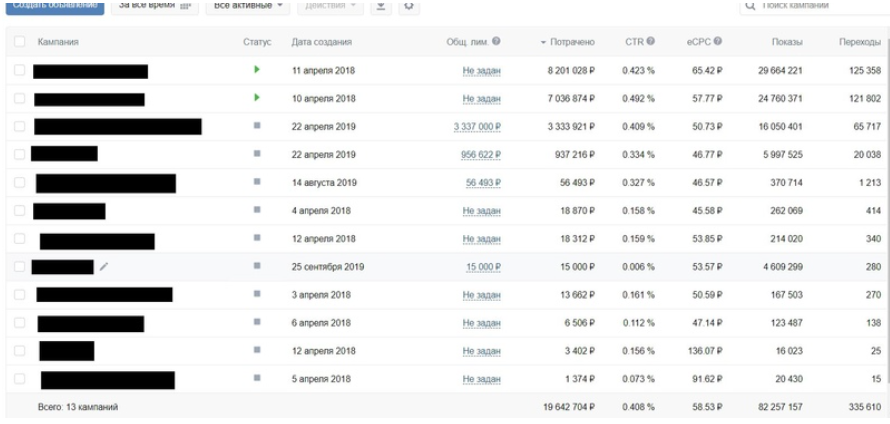Screen dimensions: 890x424
Task: Click the total impressions 82 257 157
Action: tap(780, 407)
